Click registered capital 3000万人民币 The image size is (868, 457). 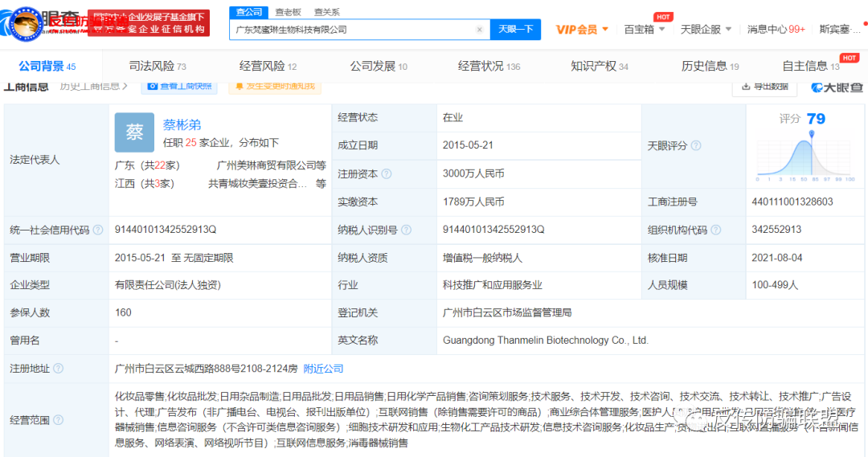point(473,173)
